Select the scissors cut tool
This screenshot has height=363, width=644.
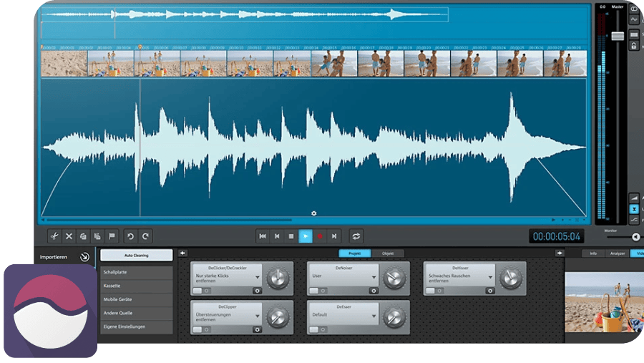[54, 236]
